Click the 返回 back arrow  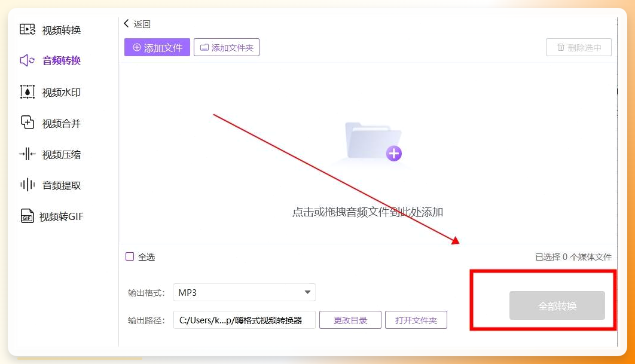126,23
